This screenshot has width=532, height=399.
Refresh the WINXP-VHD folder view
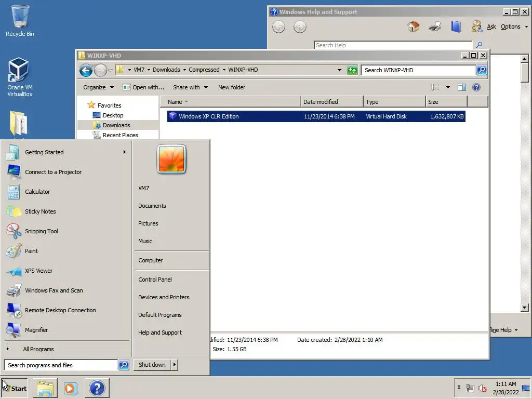pyautogui.click(x=352, y=70)
